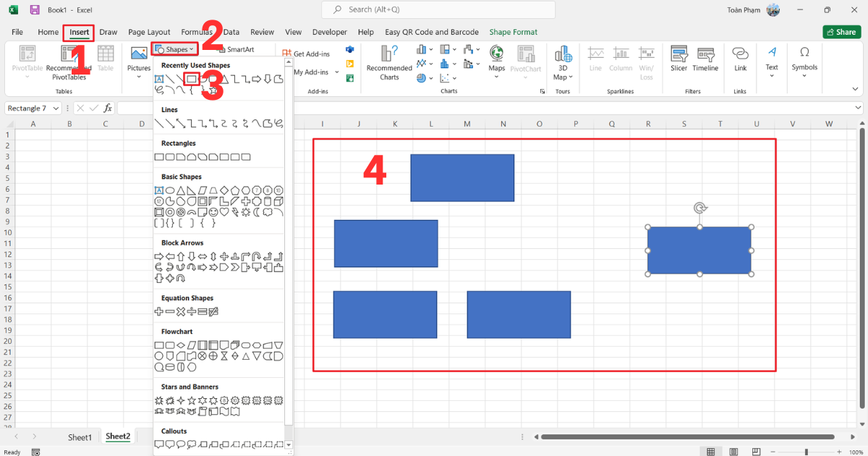Open the Shape Format tab

pos(514,32)
